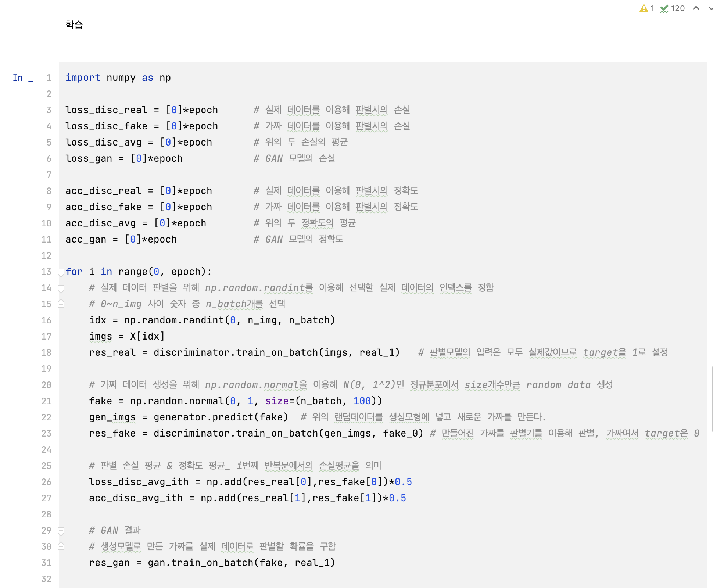Click line number 16 in the gutter
Screen dimensions: 713x588
point(46,320)
